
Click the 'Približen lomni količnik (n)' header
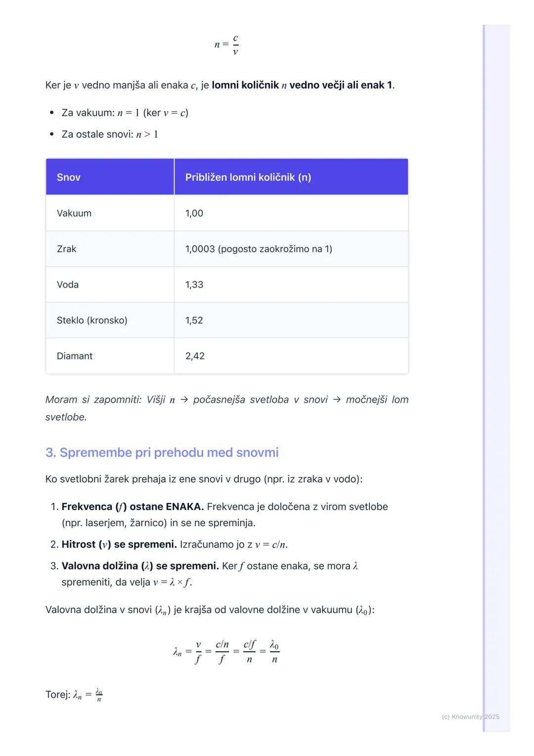pyautogui.click(x=248, y=177)
